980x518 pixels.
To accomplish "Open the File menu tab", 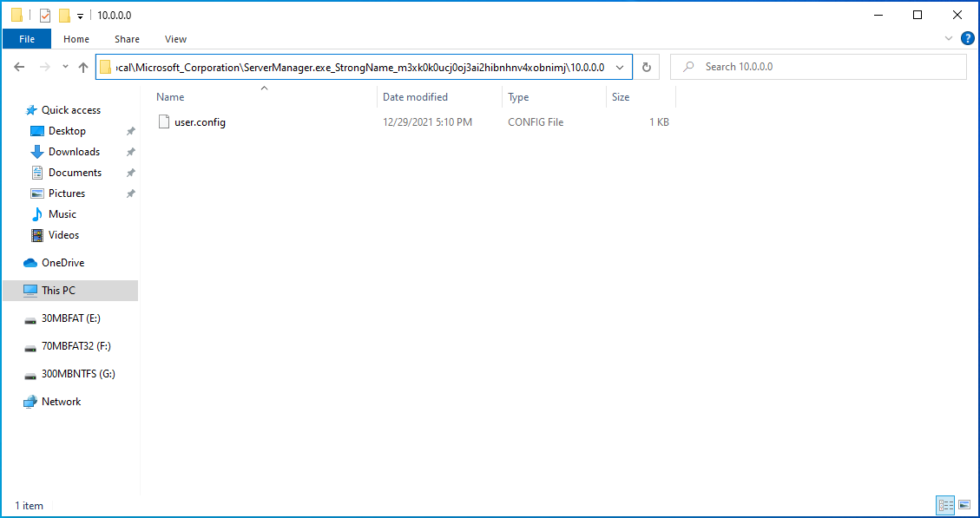I will (27, 39).
